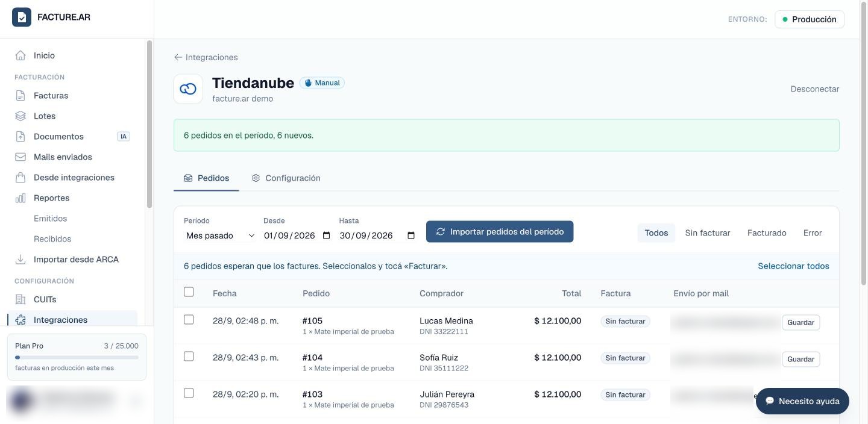The image size is (868, 424).
Task: Click the Mails enviados envelope icon
Action: (20, 157)
